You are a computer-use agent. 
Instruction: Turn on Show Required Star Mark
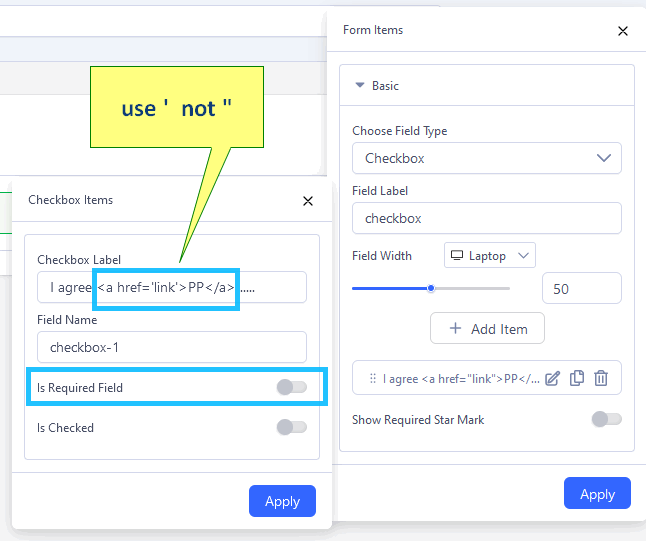pyautogui.click(x=606, y=419)
